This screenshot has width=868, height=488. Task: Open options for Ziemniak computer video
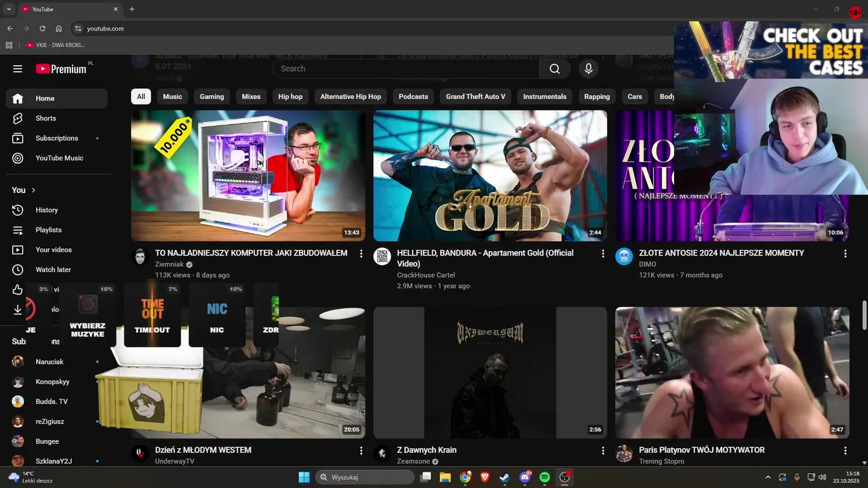(x=361, y=253)
